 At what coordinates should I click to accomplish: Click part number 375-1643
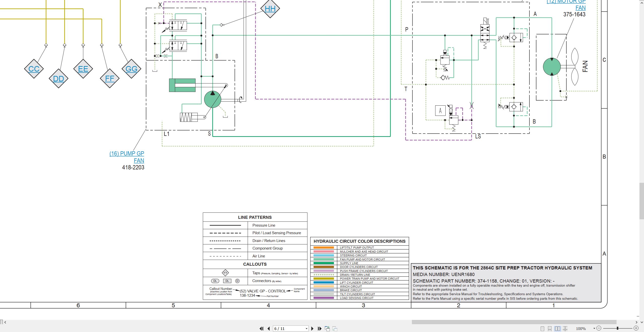tap(574, 14)
